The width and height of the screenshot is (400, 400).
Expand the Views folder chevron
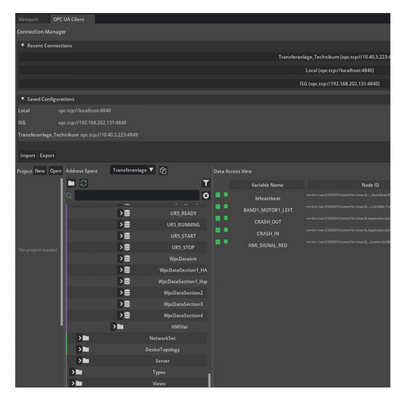tap(73, 383)
